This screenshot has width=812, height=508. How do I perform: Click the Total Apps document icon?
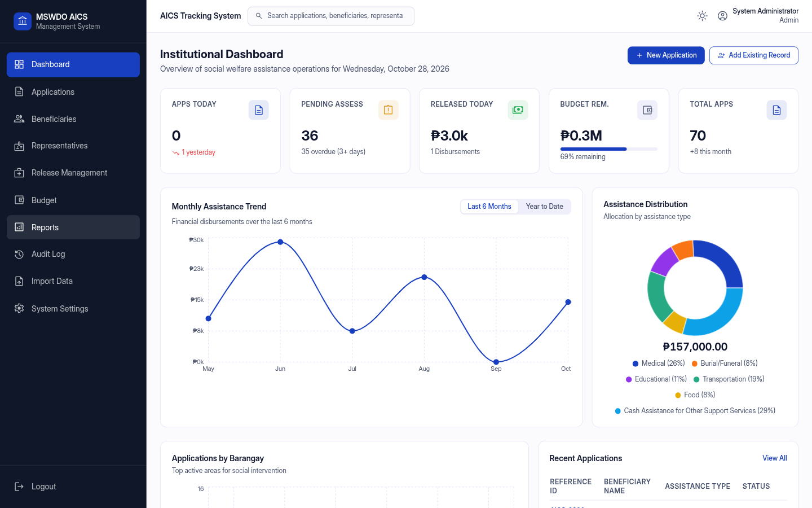pyautogui.click(x=776, y=110)
